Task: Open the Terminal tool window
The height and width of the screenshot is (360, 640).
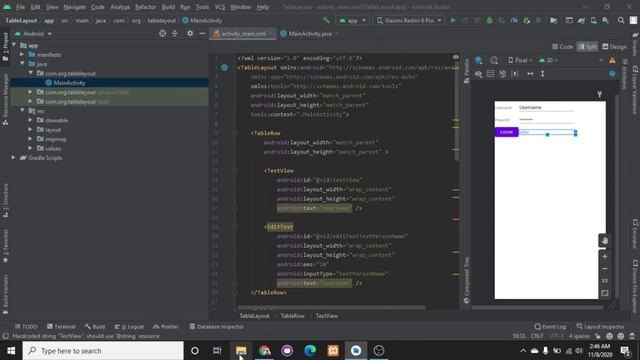Action: pos(61,327)
